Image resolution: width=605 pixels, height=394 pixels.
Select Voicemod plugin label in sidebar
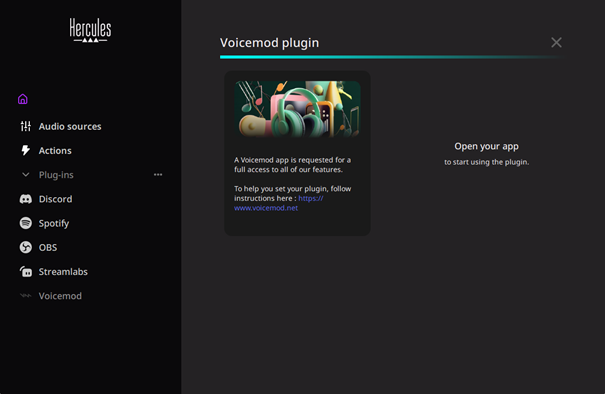coord(60,296)
